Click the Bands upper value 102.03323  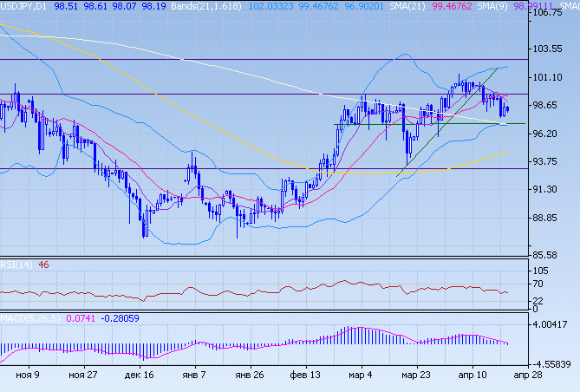tap(271, 5)
